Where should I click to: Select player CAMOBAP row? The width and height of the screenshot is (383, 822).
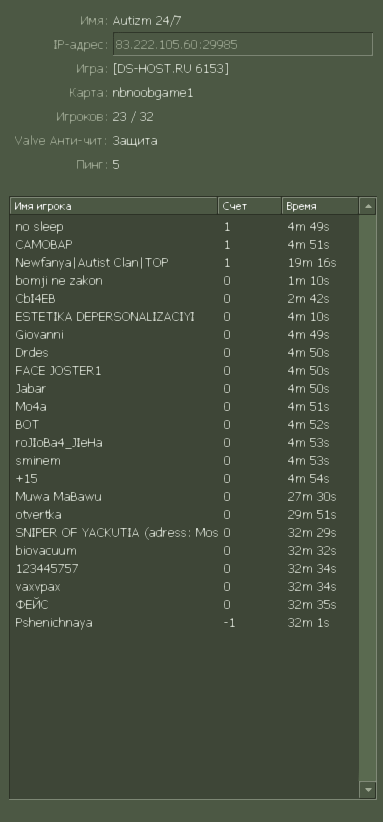tap(184, 245)
